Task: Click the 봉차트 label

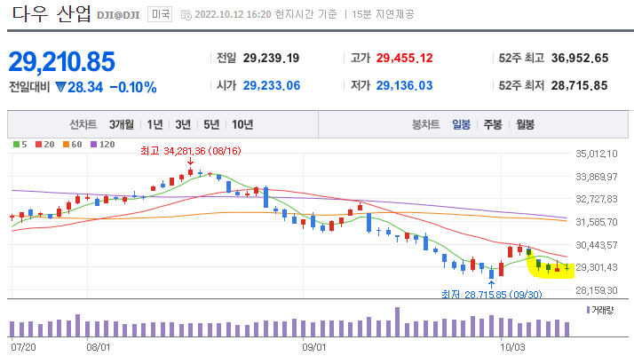Action: [x=425, y=124]
